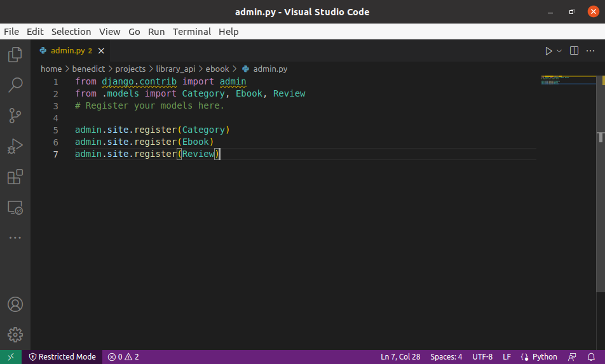This screenshot has width=605, height=364.
Task: Open the Extensions view icon
Action: click(15, 177)
